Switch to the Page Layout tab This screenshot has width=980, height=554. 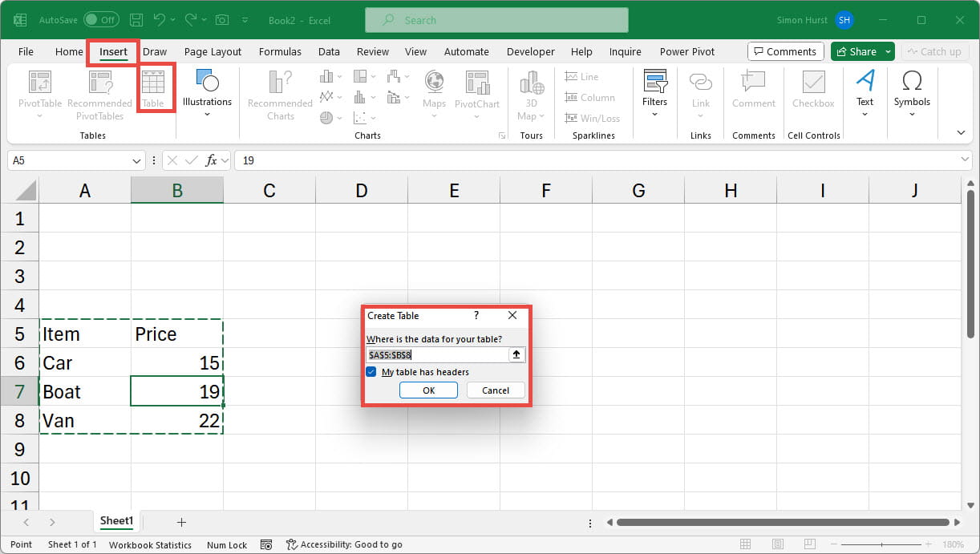point(213,51)
